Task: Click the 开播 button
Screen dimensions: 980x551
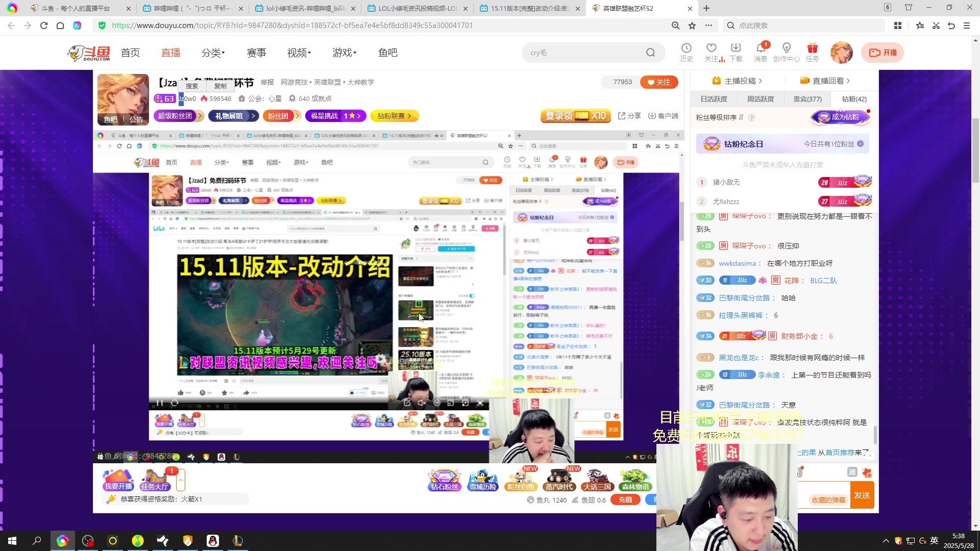Action: click(883, 53)
